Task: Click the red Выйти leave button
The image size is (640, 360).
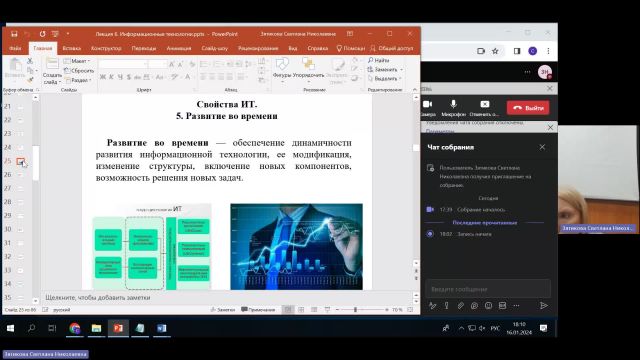Action: (x=528, y=108)
